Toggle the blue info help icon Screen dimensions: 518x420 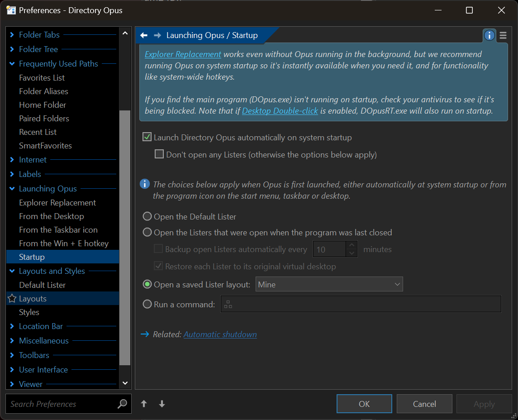click(489, 35)
